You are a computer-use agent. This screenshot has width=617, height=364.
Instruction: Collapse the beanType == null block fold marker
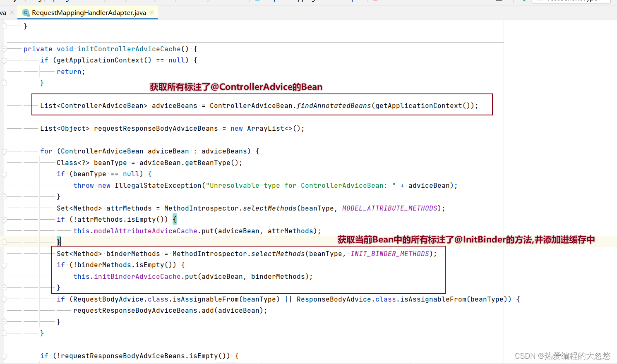tap(4, 174)
